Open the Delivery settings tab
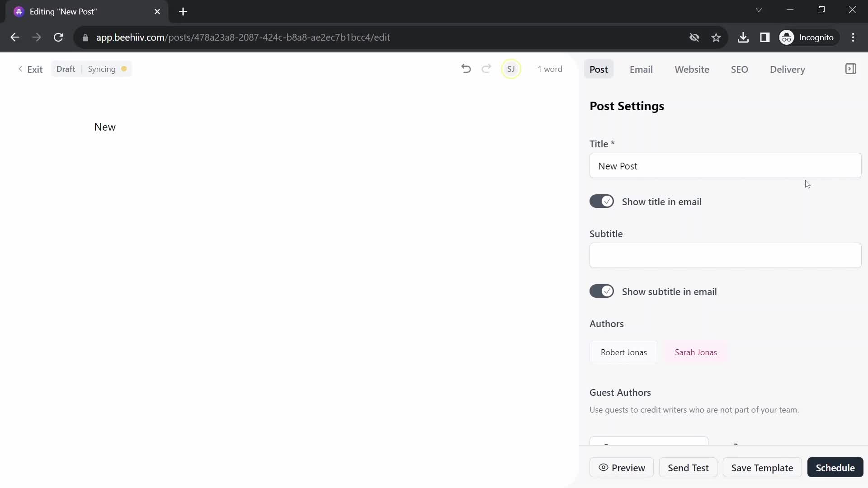This screenshot has width=868, height=488. pos(788,69)
